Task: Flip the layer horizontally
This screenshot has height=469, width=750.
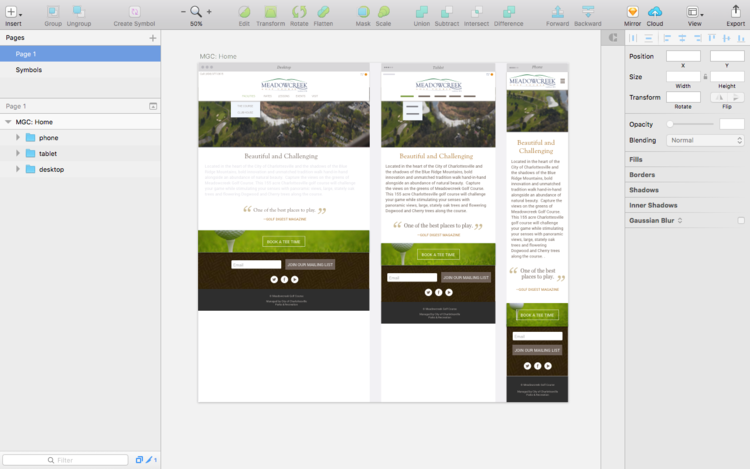Action: [719, 97]
